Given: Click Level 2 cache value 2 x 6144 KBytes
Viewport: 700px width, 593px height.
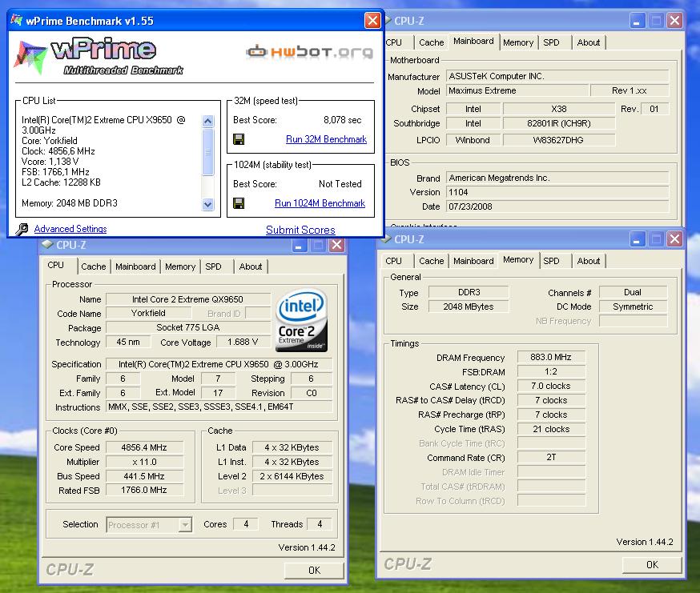Looking at the screenshot, I should pyautogui.click(x=292, y=476).
